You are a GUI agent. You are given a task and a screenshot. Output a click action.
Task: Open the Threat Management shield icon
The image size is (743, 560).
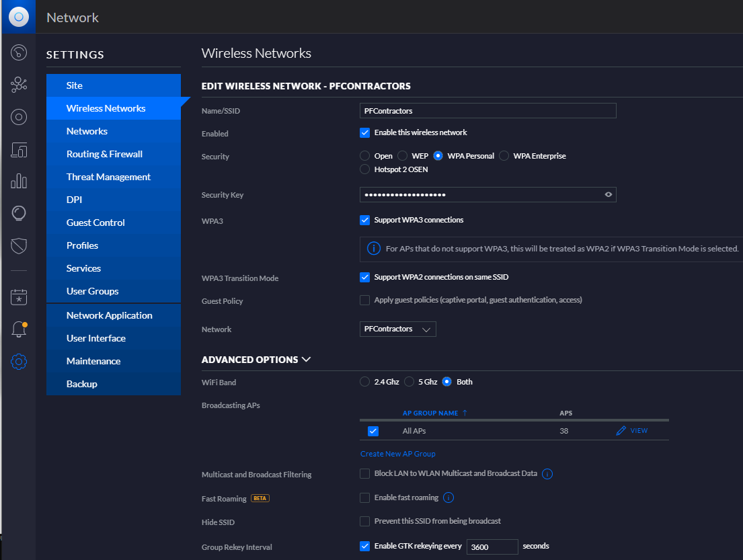pyautogui.click(x=19, y=246)
